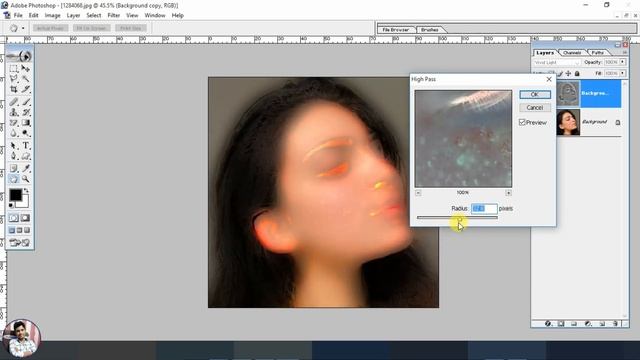Switch to Standard Screen Mode

pos(12,230)
